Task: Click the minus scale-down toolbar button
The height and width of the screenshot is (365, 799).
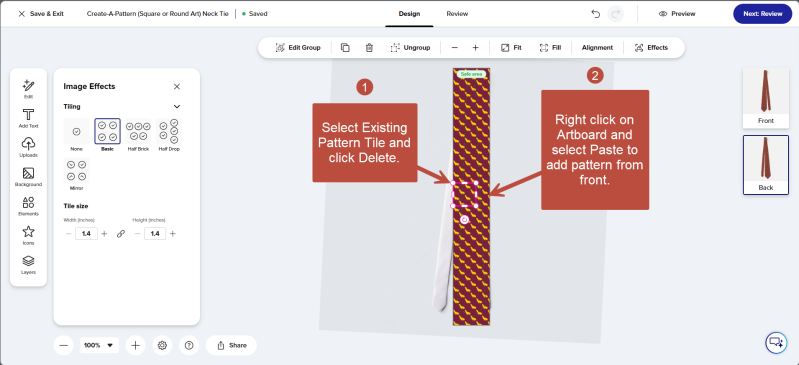Action: [x=455, y=47]
